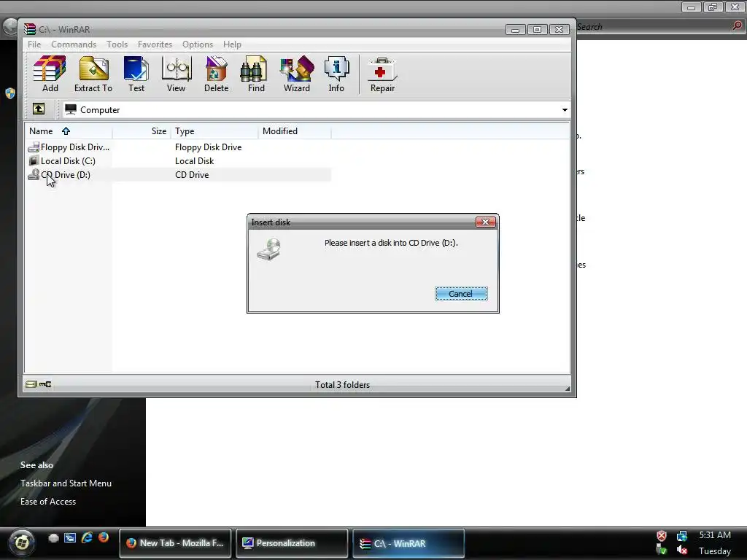Click the Floppy Disk Drive icon

tap(34, 147)
